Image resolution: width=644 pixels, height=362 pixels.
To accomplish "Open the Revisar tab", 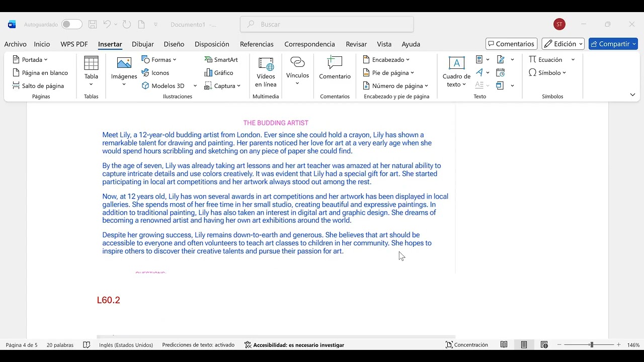I will [356, 44].
